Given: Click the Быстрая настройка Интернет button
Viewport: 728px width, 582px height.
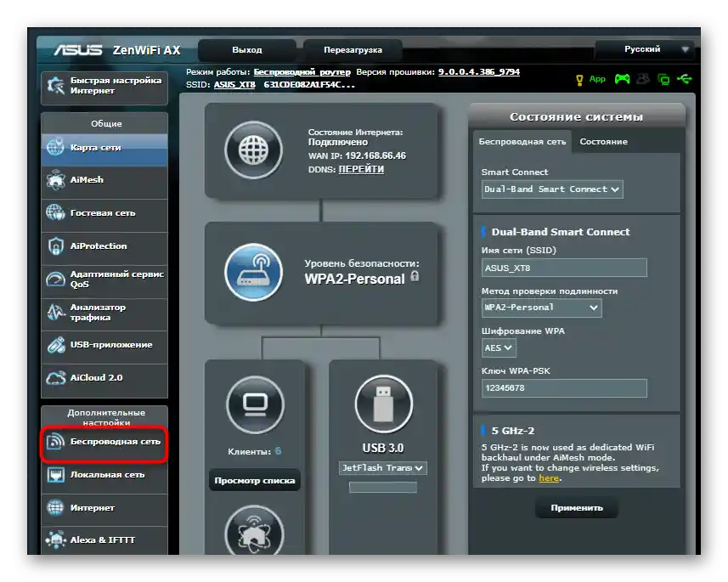Looking at the screenshot, I should tap(104, 88).
